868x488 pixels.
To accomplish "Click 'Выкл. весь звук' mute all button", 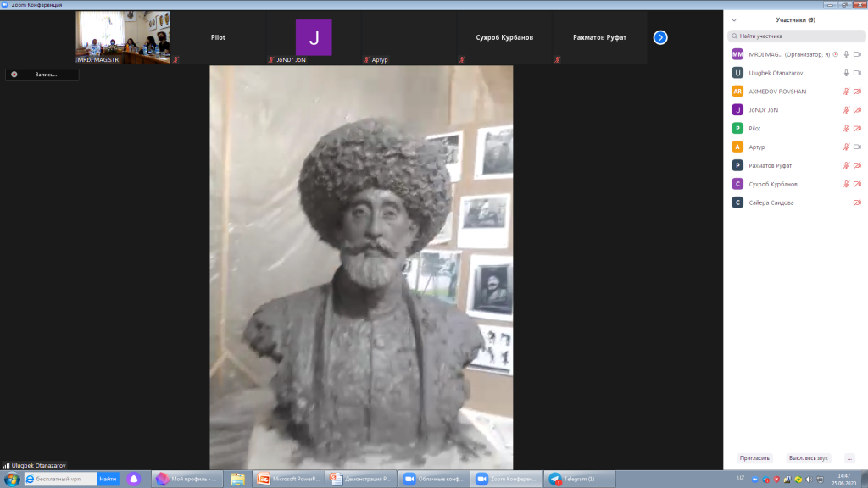I will [x=808, y=458].
